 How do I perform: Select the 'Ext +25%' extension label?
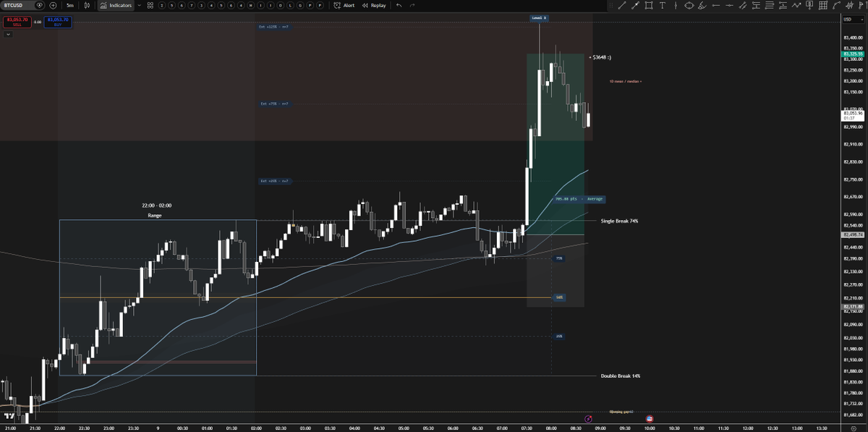[x=274, y=181]
